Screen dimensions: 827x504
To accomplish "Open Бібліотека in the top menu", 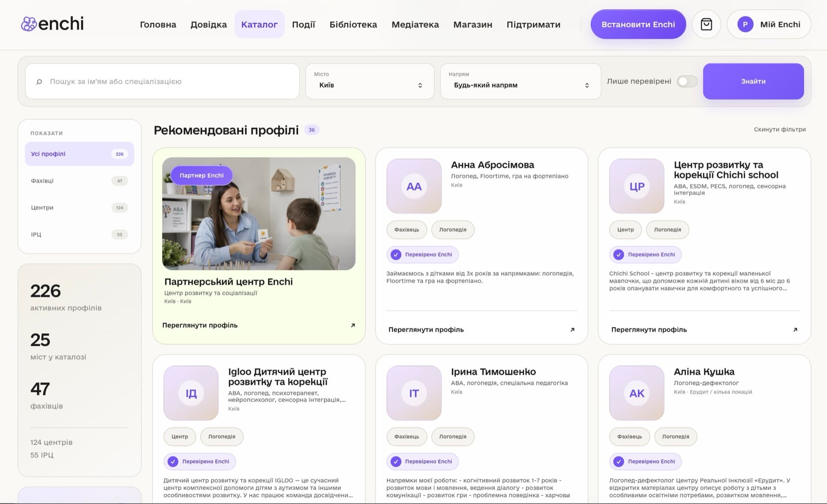I will 353,24.
